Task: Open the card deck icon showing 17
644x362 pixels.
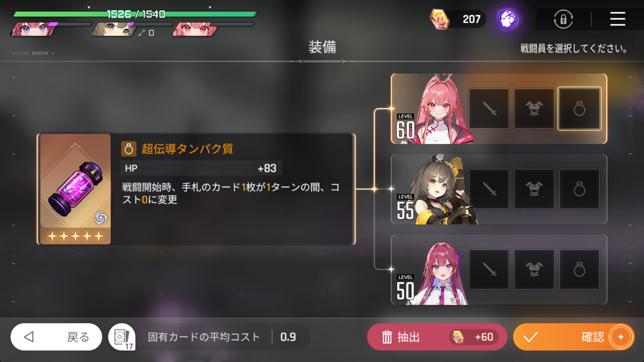Action: tap(121, 337)
